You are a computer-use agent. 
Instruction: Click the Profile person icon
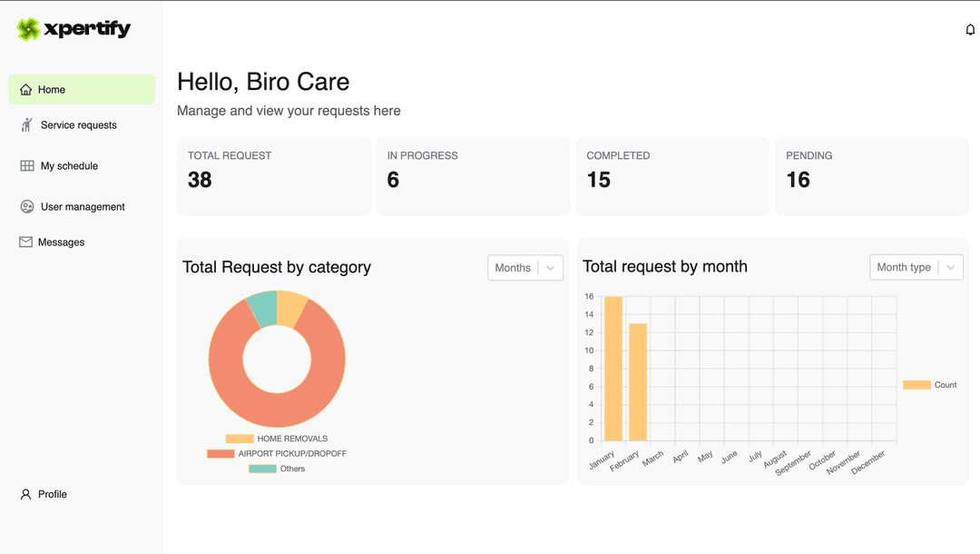click(25, 494)
